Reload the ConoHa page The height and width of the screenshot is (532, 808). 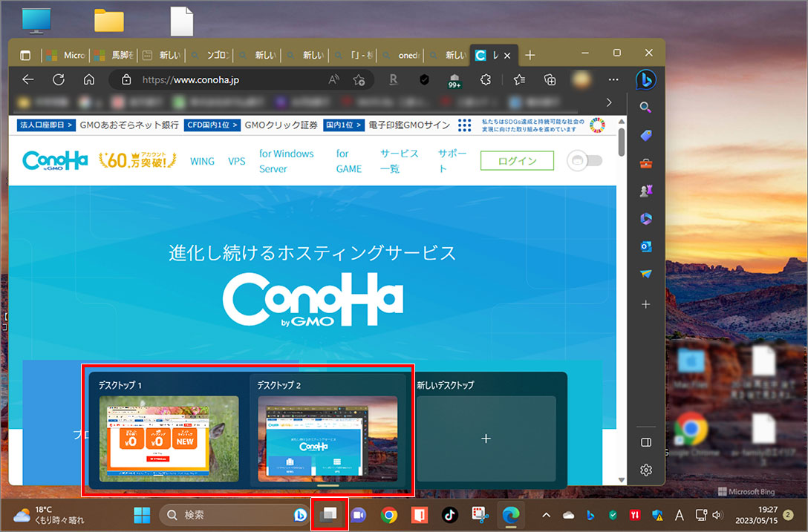(59, 80)
